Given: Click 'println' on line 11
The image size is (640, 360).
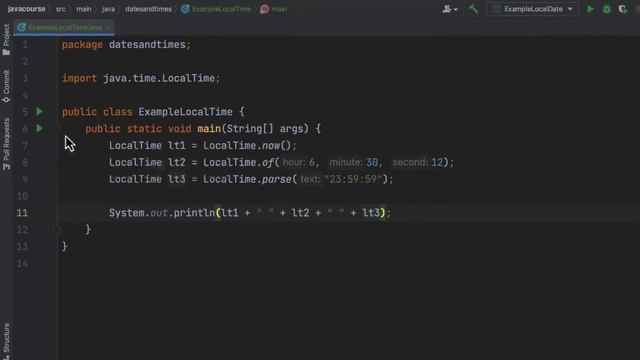Looking at the screenshot, I should click(x=194, y=213).
